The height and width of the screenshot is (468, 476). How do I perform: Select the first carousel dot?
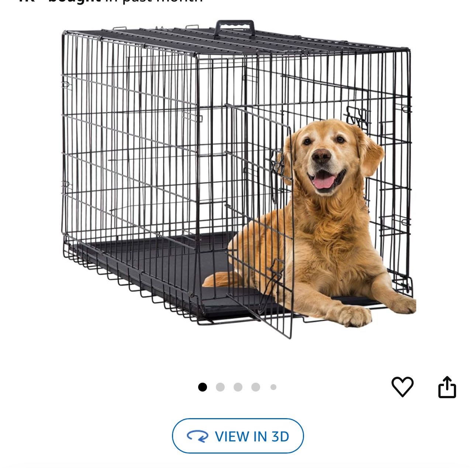[202, 387]
